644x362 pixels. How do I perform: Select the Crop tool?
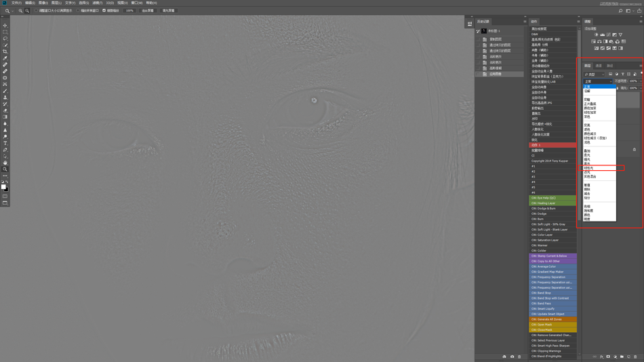click(x=5, y=52)
